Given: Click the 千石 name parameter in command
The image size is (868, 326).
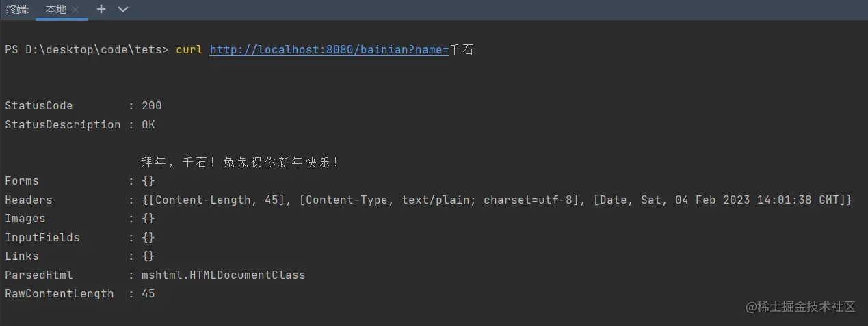Looking at the screenshot, I should click(462, 50).
